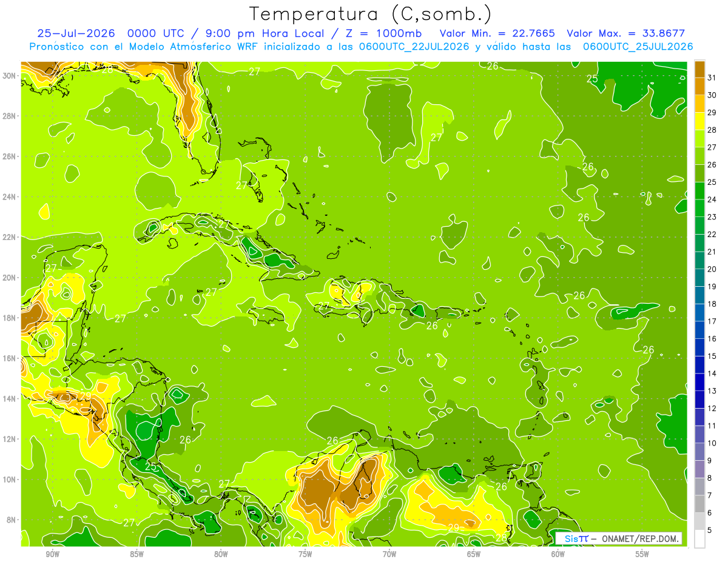Click legend label 31
Viewport: 728px width, 562px height.
[712, 78]
